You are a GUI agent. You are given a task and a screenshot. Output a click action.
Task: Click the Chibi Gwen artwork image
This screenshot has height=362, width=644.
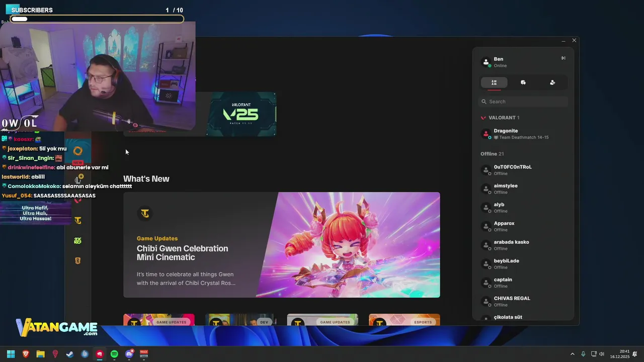[x=348, y=245]
